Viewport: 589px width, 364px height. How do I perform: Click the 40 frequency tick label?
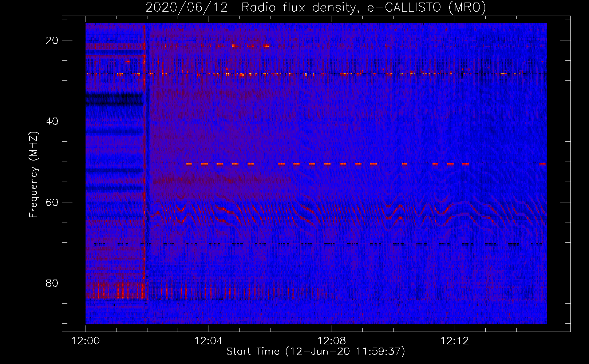click(52, 121)
